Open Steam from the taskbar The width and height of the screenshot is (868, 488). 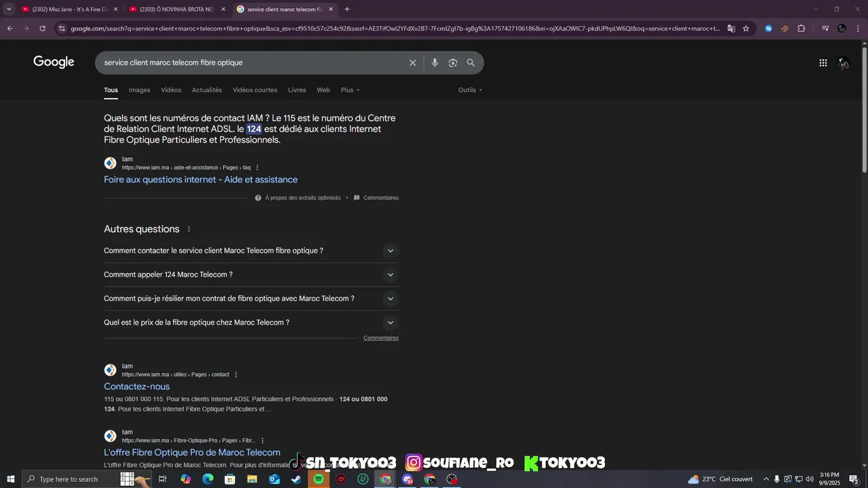tap(296, 479)
